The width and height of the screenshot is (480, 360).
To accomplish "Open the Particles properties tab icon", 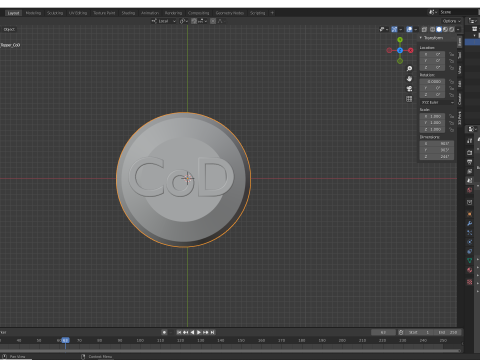I will coord(470,233).
